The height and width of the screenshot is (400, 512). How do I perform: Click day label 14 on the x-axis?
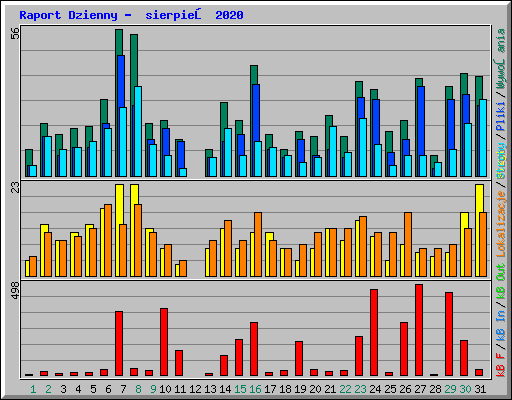(225, 389)
